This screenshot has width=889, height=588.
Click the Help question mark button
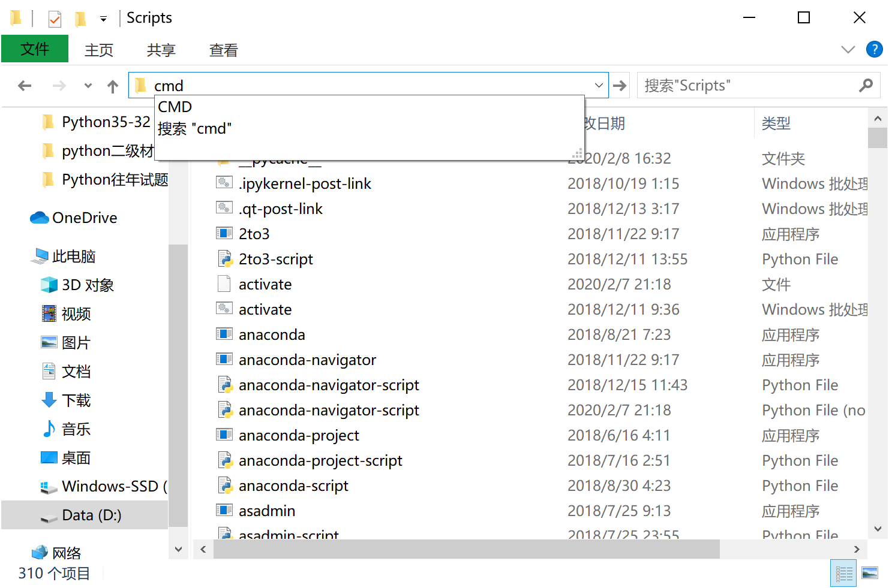coord(874,49)
